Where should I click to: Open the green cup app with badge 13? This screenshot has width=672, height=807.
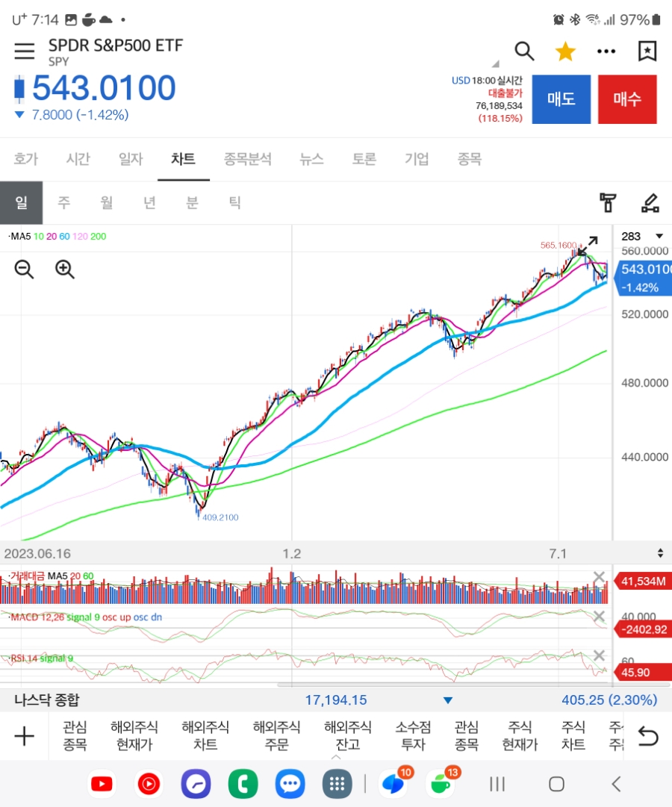tap(442, 783)
